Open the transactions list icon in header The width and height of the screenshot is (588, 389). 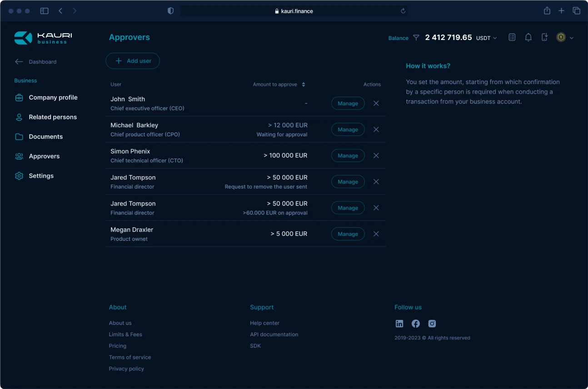[x=512, y=38]
